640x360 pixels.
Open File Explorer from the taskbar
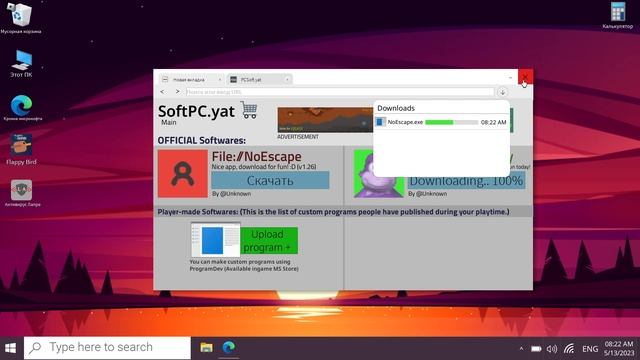[207, 347]
